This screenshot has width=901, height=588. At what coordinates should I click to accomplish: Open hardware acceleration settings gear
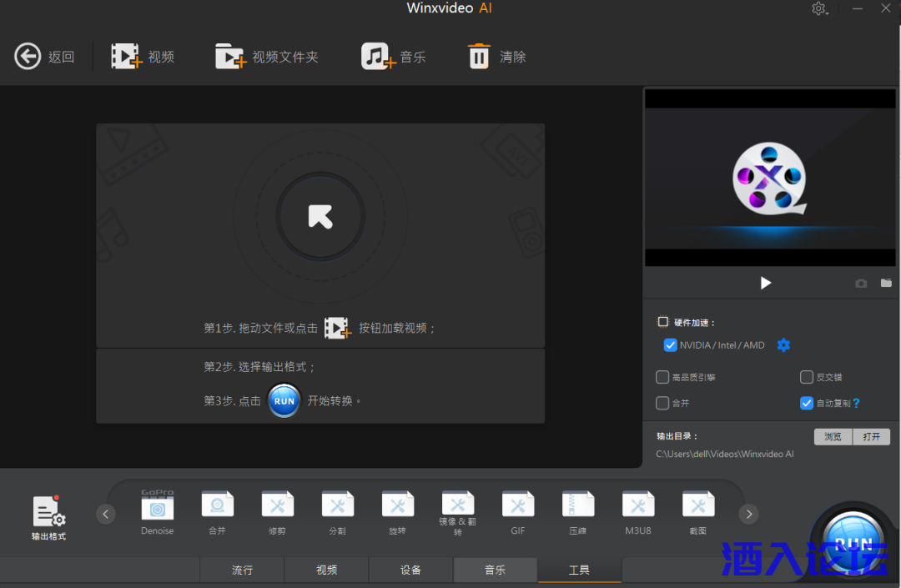[x=783, y=344]
